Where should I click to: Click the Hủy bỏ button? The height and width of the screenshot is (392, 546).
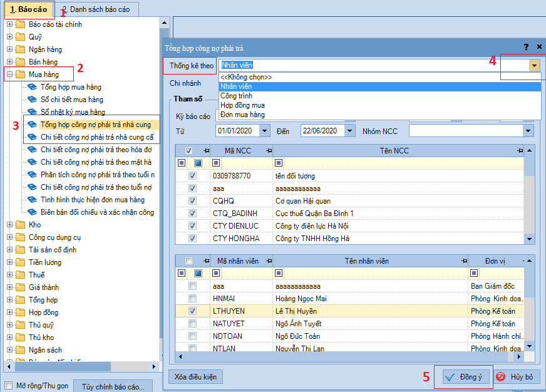pyautogui.click(x=517, y=377)
